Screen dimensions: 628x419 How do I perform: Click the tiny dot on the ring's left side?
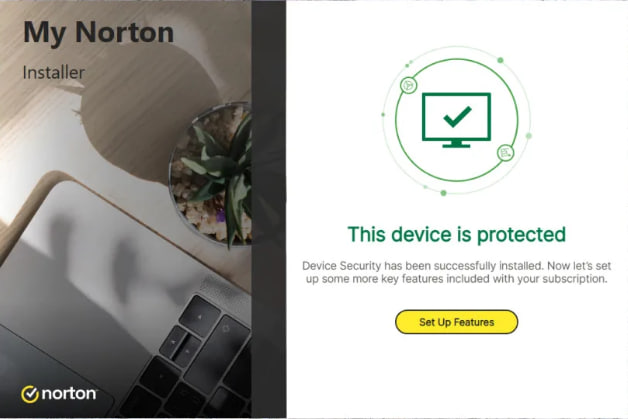click(x=383, y=115)
